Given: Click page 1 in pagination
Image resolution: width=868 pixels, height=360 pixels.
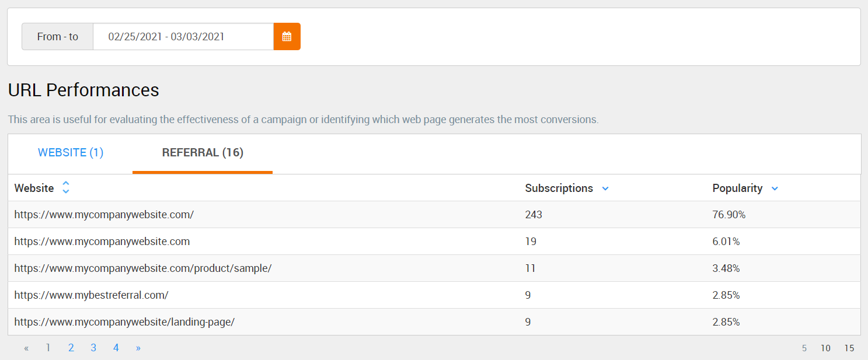Looking at the screenshot, I should (48, 348).
